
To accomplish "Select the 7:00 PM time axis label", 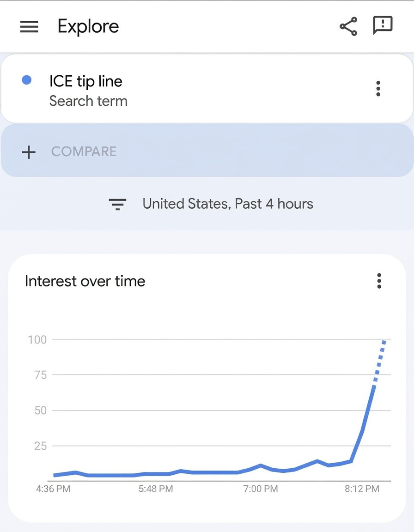I will pyautogui.click(x=261, y=489).
